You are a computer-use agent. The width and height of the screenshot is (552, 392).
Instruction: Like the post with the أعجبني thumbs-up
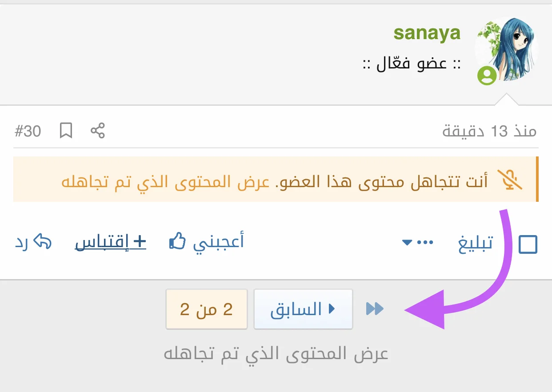207,242
